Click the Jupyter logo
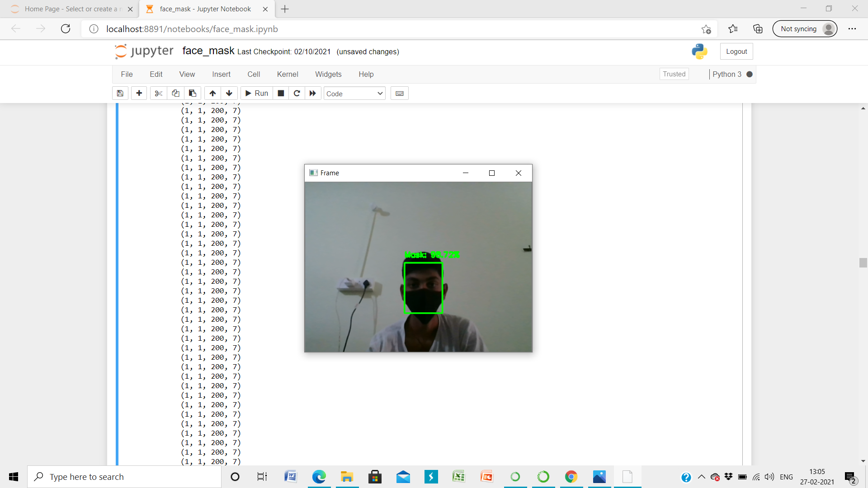868x488 pixels. pos(144,51)
